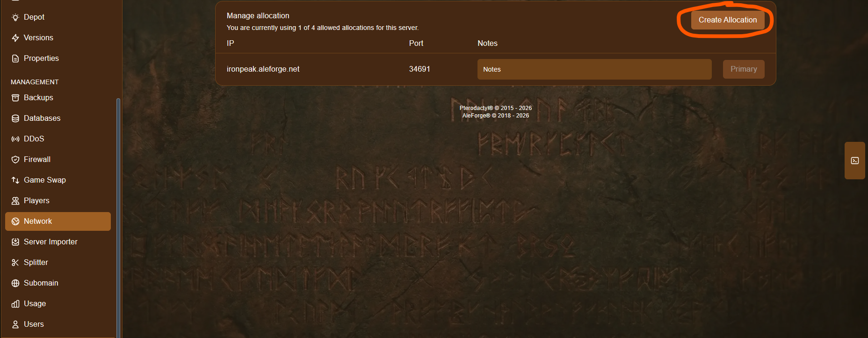Click the Firewall shield icon
Viewport: 868px width, 338px height.
click(15, 160)
